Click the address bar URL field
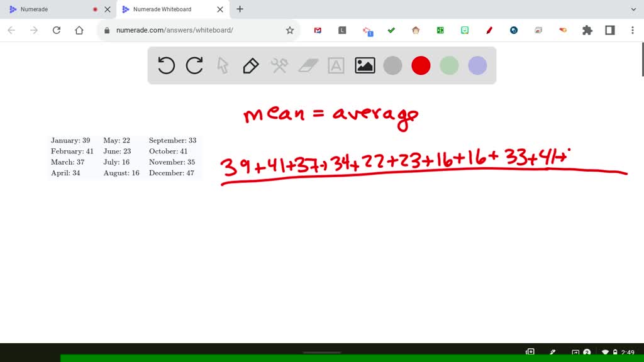The image size is (644, 362). click(189, 30)
